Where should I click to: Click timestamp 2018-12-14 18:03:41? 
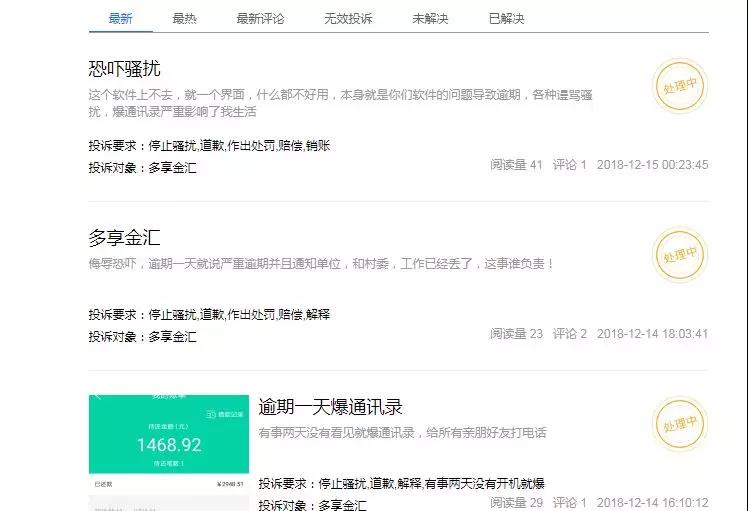point(653,334)
